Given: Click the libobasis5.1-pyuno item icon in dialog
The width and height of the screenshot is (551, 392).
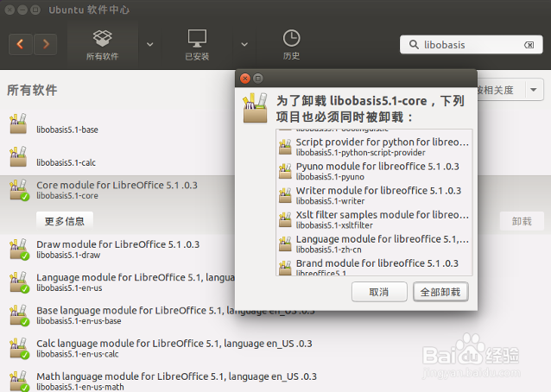Looking at the screenshot, I should [x=285, y=172].
